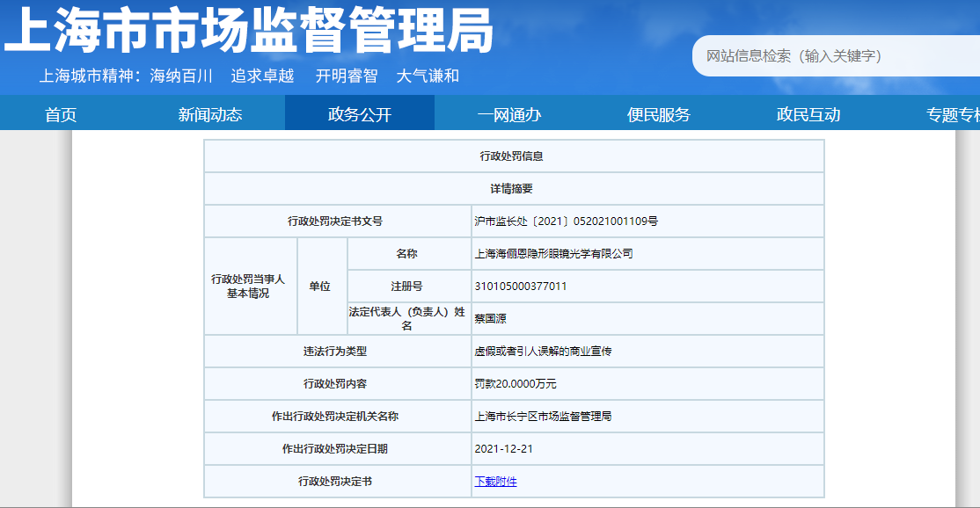980x508 pixels.
Task: Select penalty text 罚款20.0000万元
Action: pyautogui.click(x=516, y=384)
